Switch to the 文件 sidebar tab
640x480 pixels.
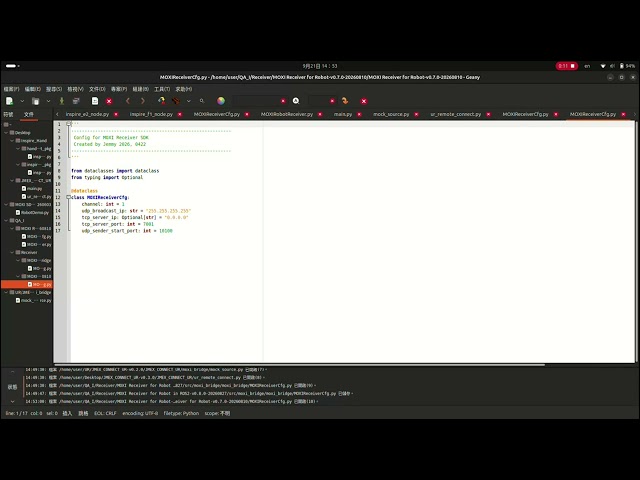click(x=29, y=114)
